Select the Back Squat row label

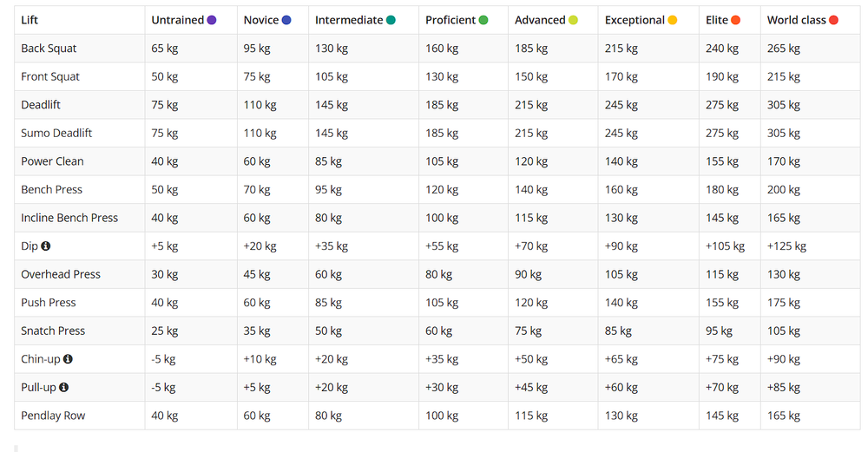pos(49,49)
